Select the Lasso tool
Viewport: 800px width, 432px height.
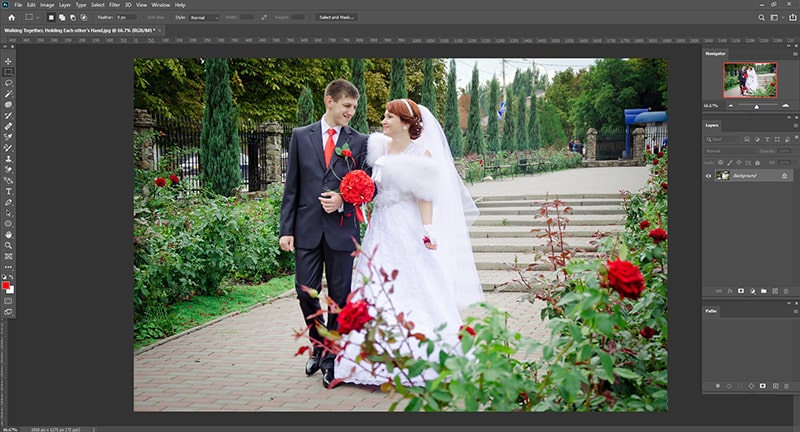pos(8,83)
